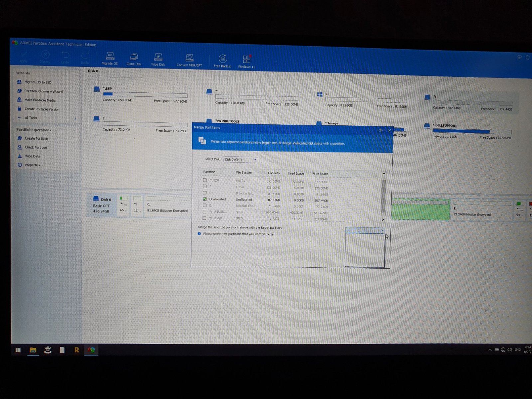Select the C: Windows partition icon

(x=320, y=94)
